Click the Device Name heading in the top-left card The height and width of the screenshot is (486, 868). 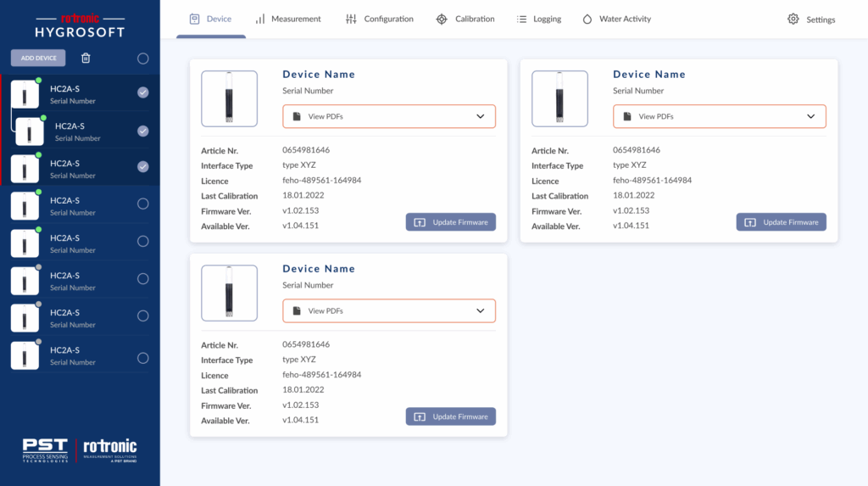[x=319, y=75]
